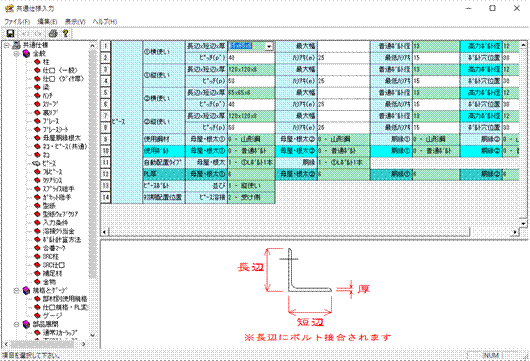Select the ゲージ tree item

pos(48,315)
